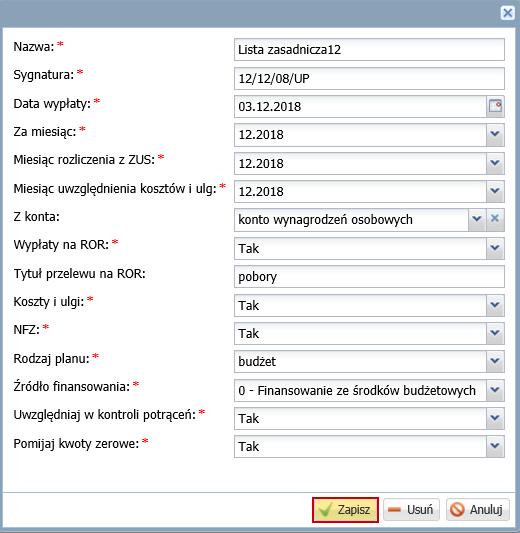Image resolution: width=520 pixels, height=533 pixels.
Task: Open the Z konta dropdown arrow
Action: [477, 220]
